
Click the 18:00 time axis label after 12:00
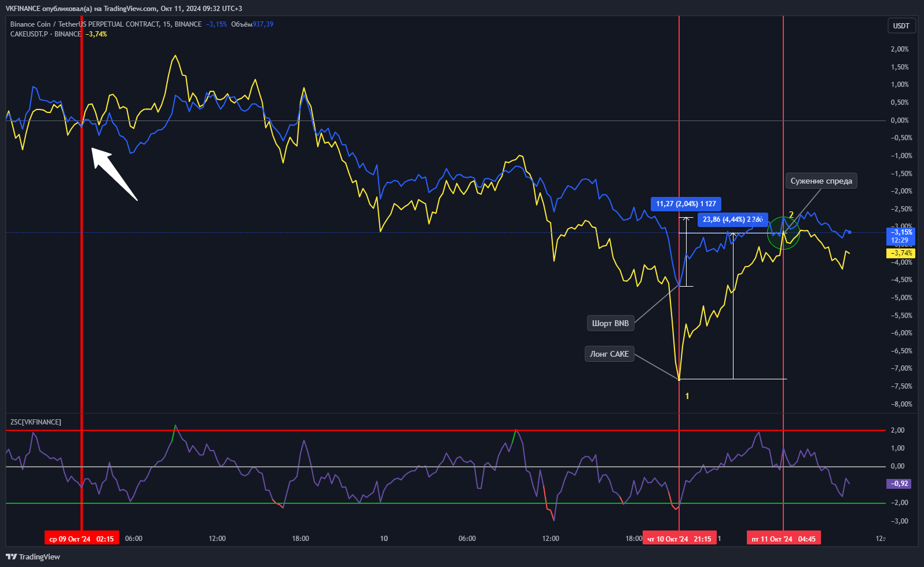coord(300,539)
